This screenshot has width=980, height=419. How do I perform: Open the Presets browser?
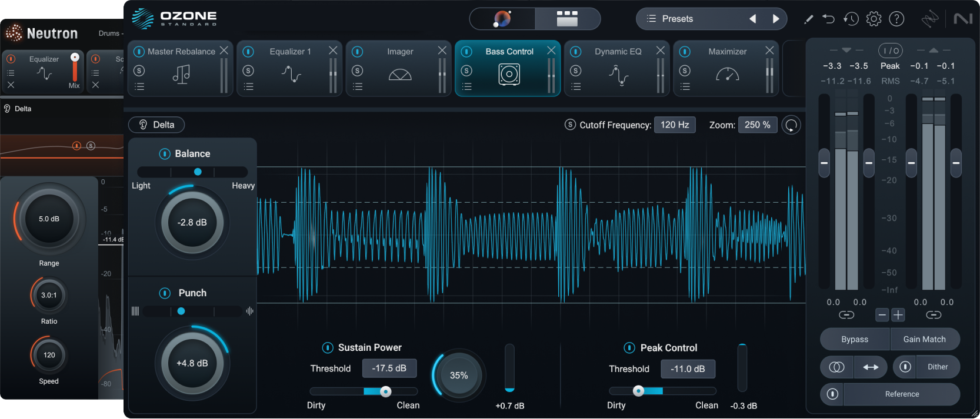[678, 19]
